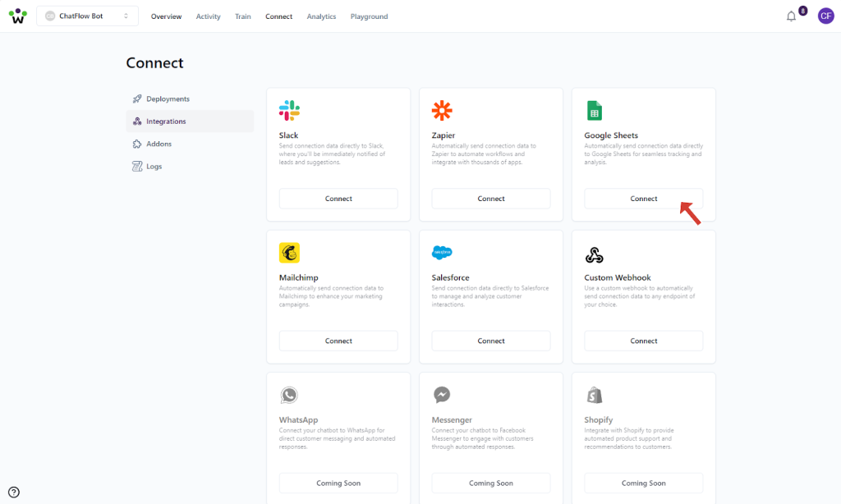
Task: Open Addons in the sidebar
Action: pos(159,144)
